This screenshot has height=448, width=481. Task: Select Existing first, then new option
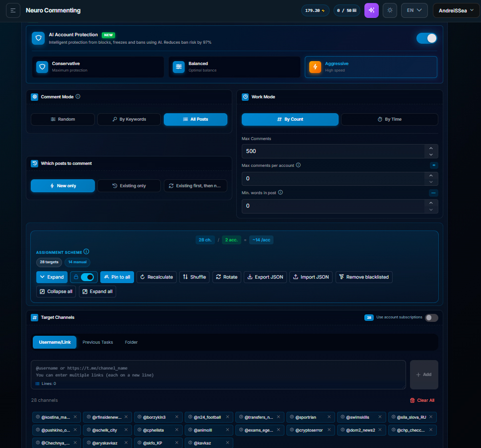click(x=196, y=186)
